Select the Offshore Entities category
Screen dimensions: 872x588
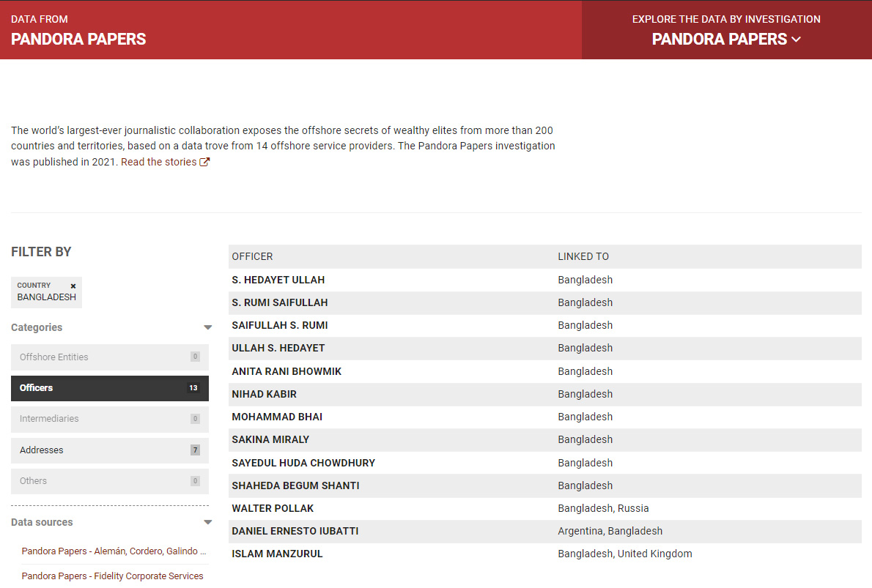110,357
